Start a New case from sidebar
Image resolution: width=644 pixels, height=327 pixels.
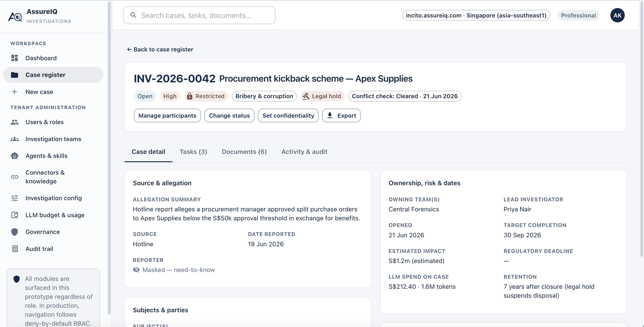pyautogui.click(x=53, y=92)
